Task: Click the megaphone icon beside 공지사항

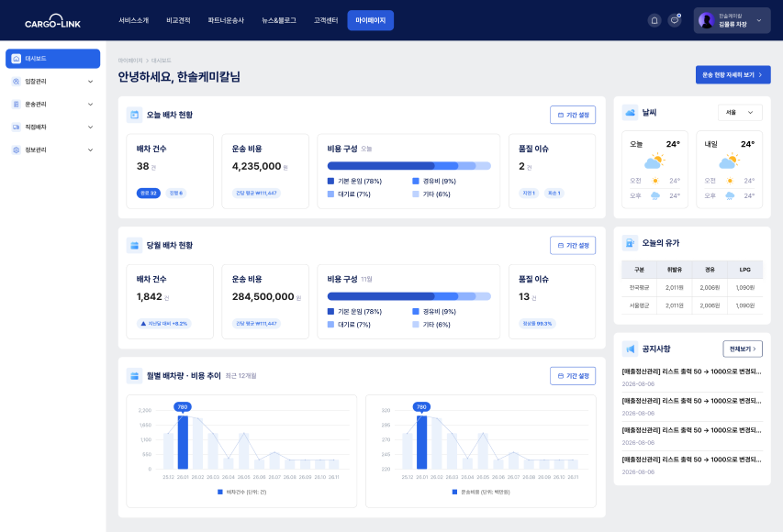Action: (x=631, y=349)
